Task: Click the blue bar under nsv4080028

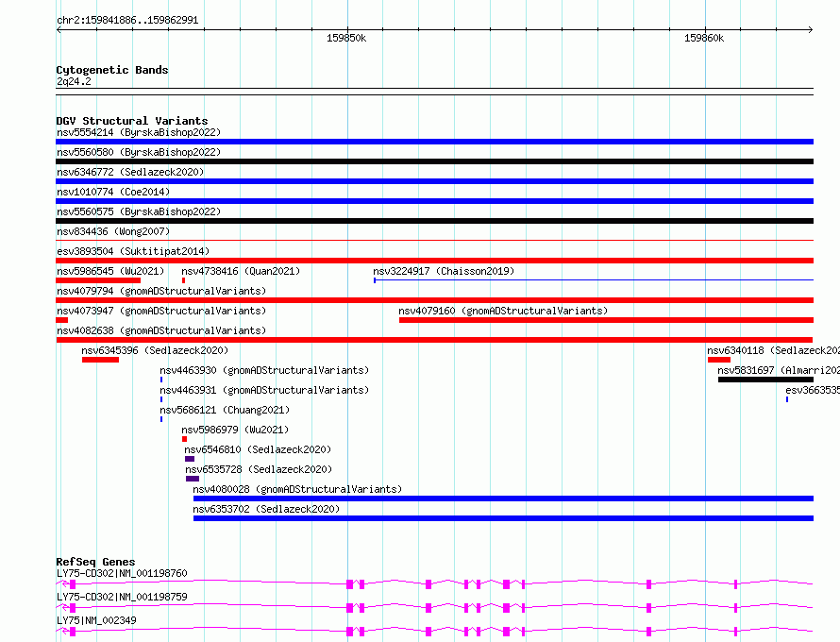Action: [x=504, y=498]
